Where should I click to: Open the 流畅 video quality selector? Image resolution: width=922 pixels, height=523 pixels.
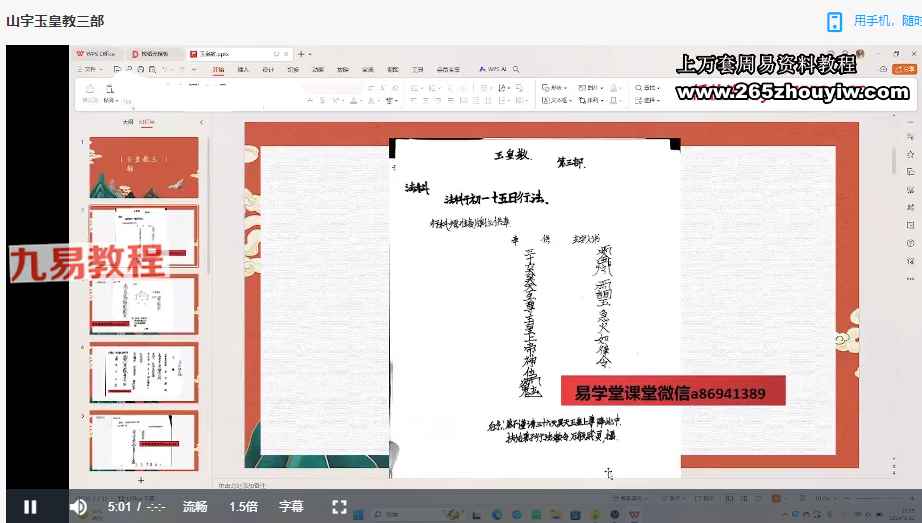[x=195, y=507]
